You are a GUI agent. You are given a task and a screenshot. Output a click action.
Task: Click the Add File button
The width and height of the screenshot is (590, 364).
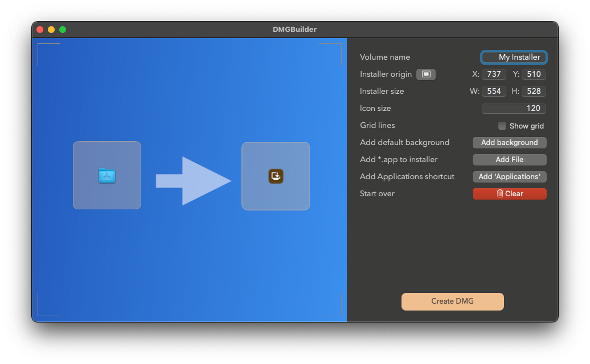click(x=509, y=160)
